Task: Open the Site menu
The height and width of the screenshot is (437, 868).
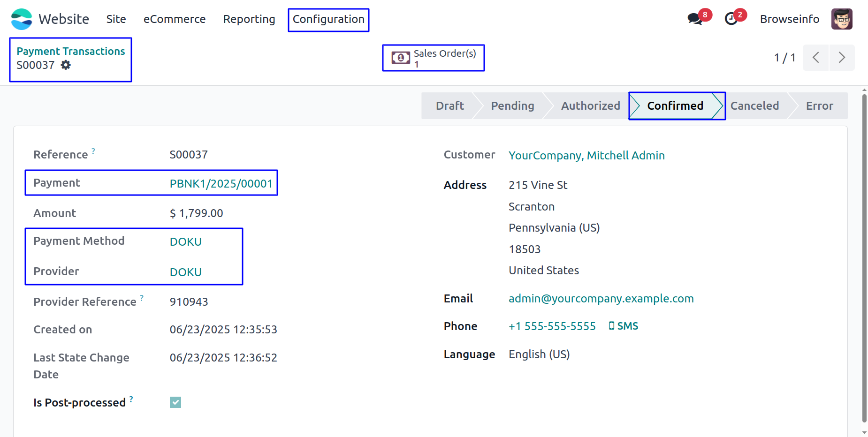Action: (116, 19)
